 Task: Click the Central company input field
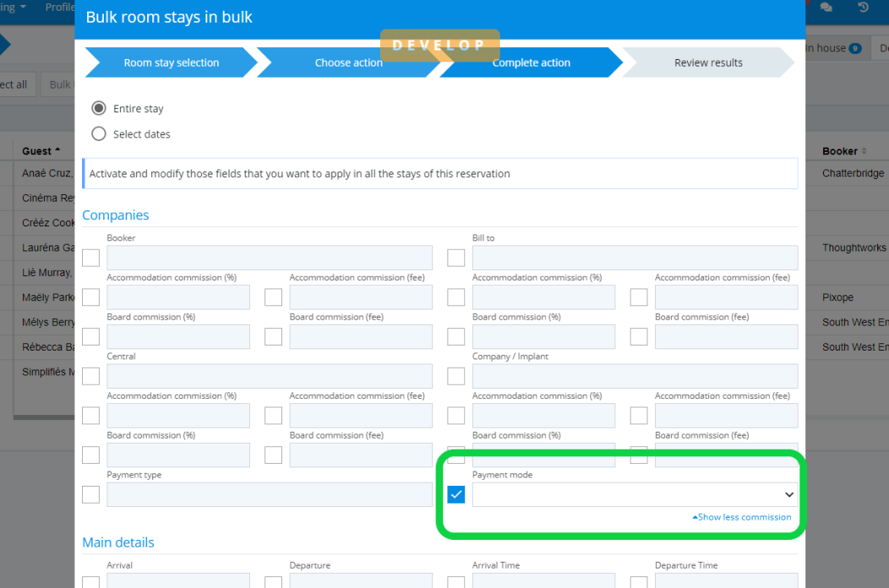click(269, 376)
